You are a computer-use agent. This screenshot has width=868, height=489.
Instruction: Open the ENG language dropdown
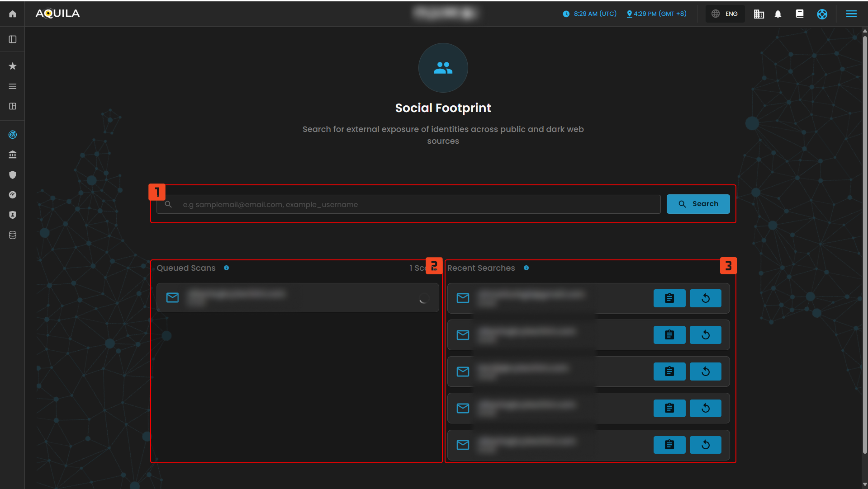pyautogui.click(x=725, y=14)
